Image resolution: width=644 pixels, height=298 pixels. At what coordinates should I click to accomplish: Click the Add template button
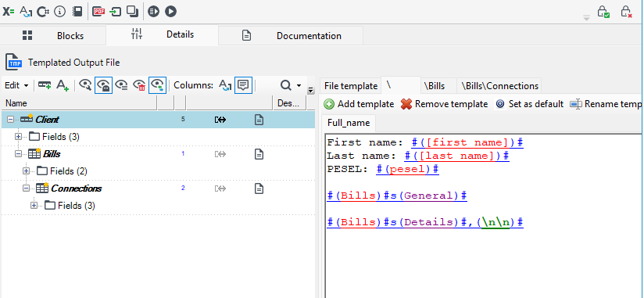(x=359, y=104)
